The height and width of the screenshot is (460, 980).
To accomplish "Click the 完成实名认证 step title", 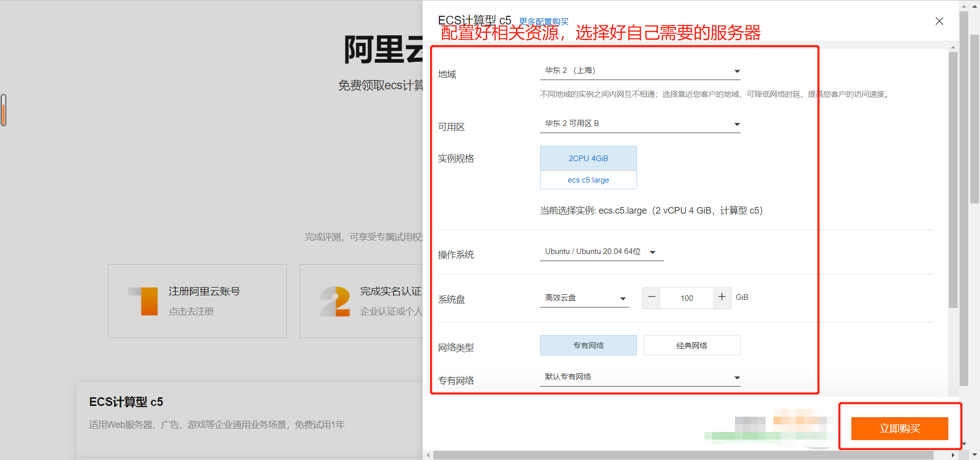I will (x=390, y=291).
